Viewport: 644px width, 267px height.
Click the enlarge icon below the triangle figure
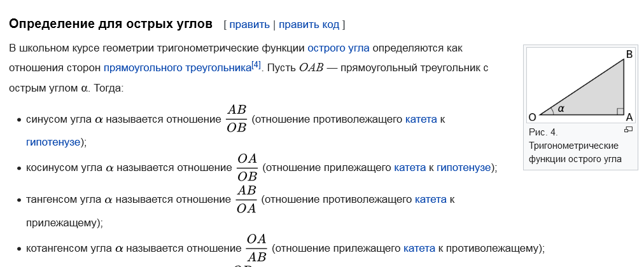(x=628, y=130)
